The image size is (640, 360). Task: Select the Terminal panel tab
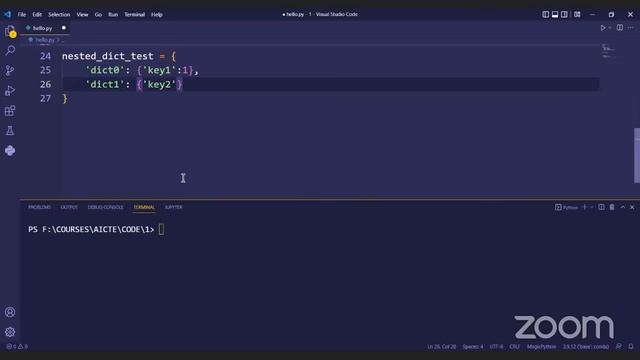[144, 207]
